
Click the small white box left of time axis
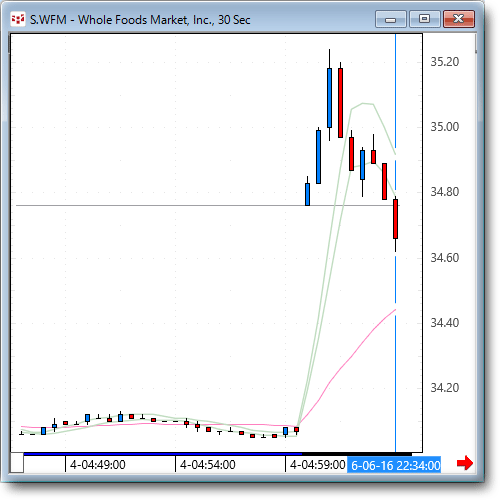click(x=17, y=463)
